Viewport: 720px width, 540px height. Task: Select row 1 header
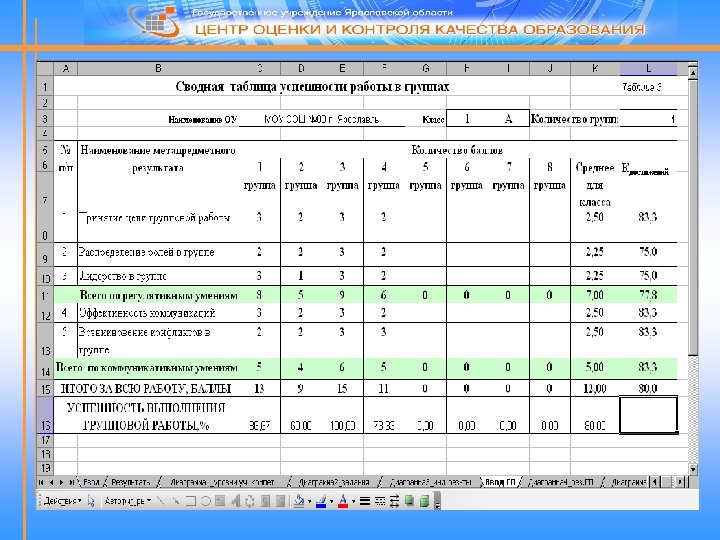(45, 86)
